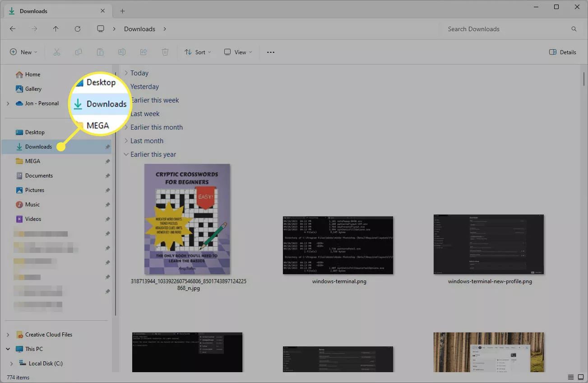Expand the Local Disk (C:) node
This screenshot has height=383, width=588.
click(12, 364)
